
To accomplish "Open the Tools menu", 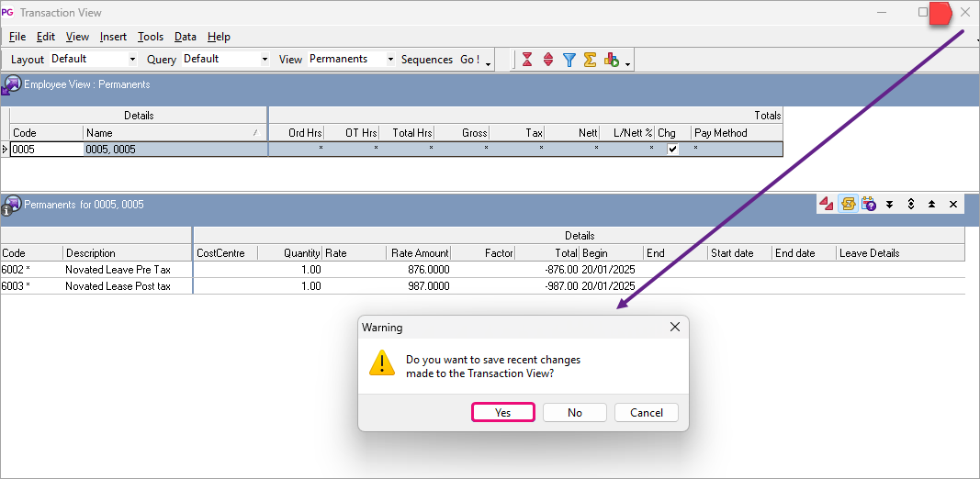I will (x=151, y=37).
